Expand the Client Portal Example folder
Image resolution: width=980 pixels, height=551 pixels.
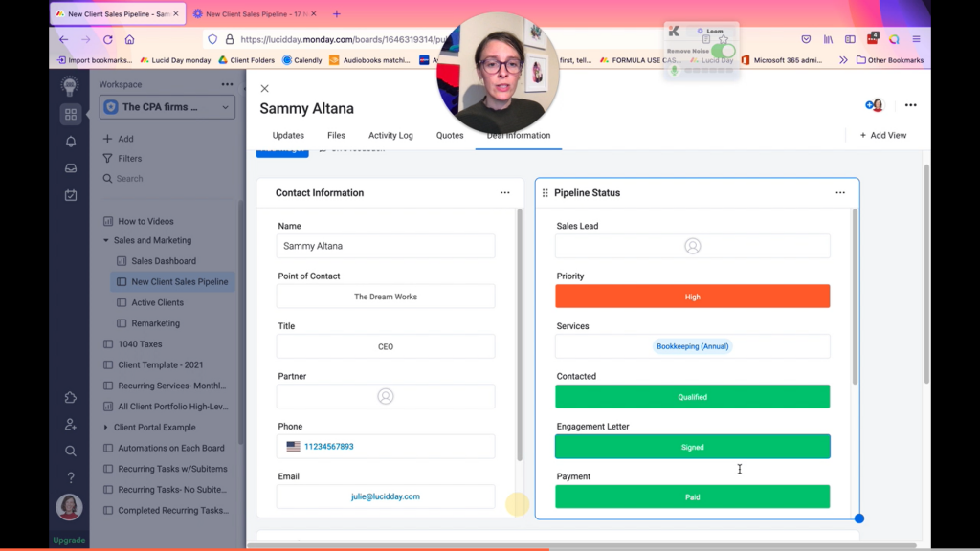click(x=106, y=428)
